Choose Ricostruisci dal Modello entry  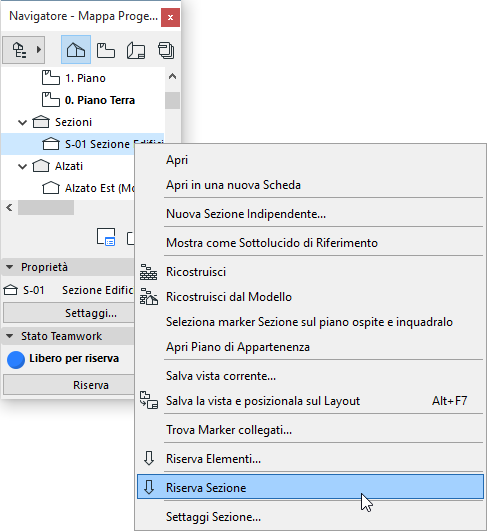310,297
